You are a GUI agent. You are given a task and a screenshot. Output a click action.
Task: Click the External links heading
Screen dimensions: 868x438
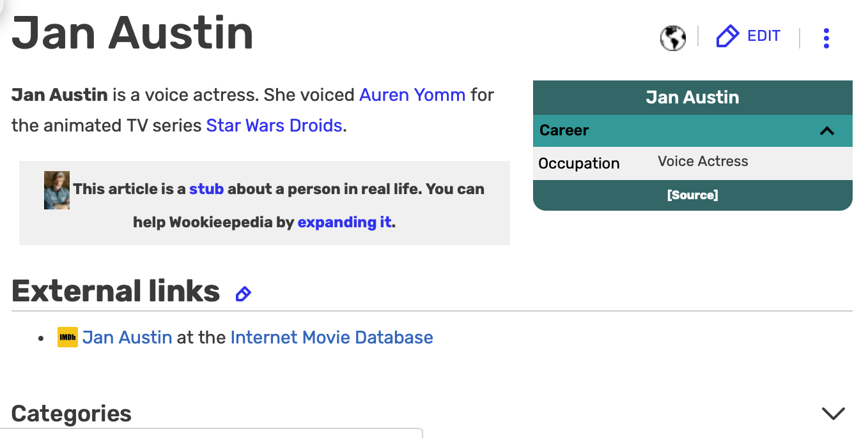116,291
